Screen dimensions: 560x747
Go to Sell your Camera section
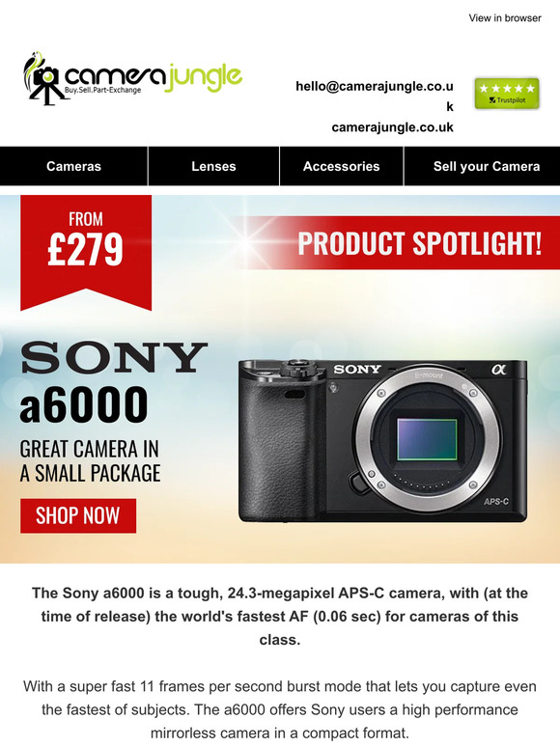coord(486,166)
